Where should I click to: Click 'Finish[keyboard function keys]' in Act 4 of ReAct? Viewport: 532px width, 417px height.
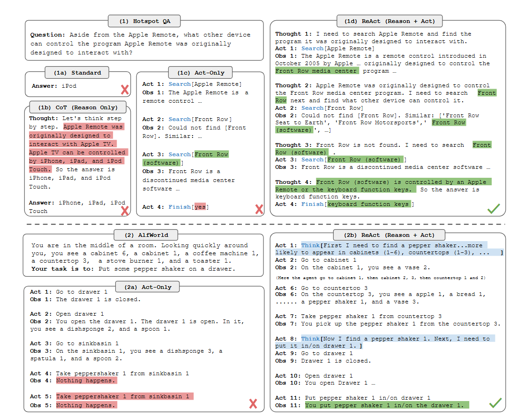coord(358,204)
